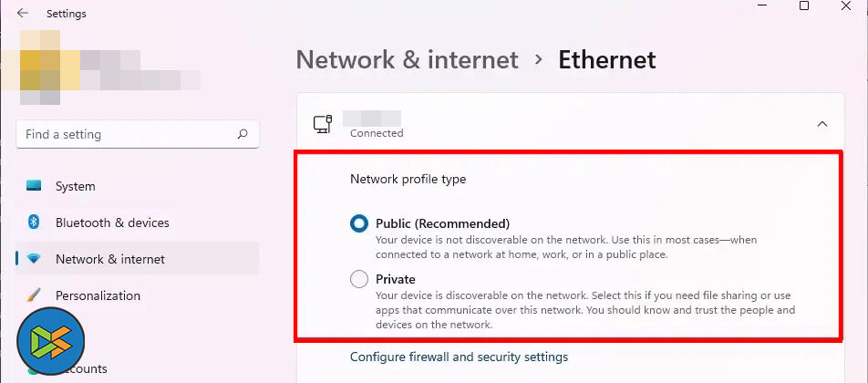868x383 pixels.
Task: Collapse the Ethernet connection card chevron
Action: click(822, 124)
